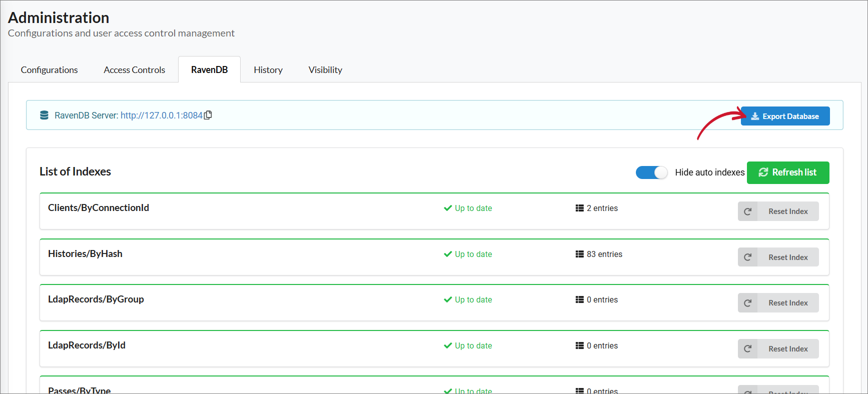
Task: Switch to the Access Controls tab
Action: (x=134, y=69)
